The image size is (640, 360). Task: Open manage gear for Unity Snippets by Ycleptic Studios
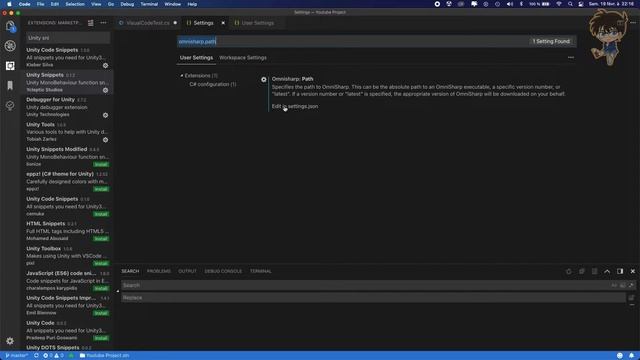[105, 90]
